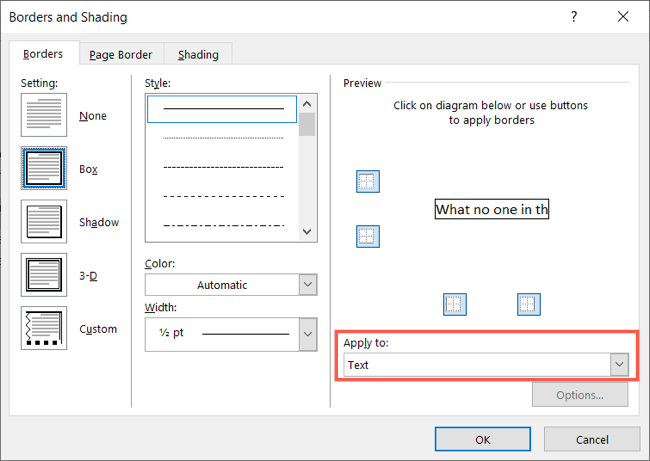Open the Color dropdown showing Automatic
This screenshot has height=461, width=650.
(231, 285)
